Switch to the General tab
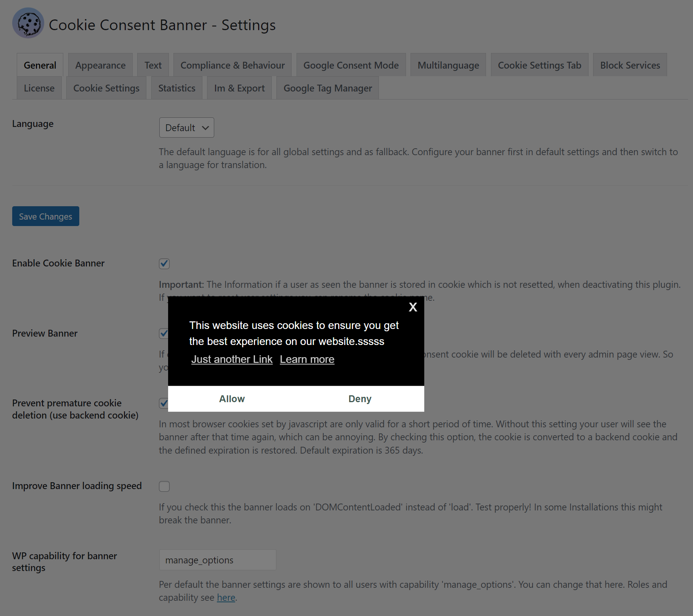 pos(40,65)
